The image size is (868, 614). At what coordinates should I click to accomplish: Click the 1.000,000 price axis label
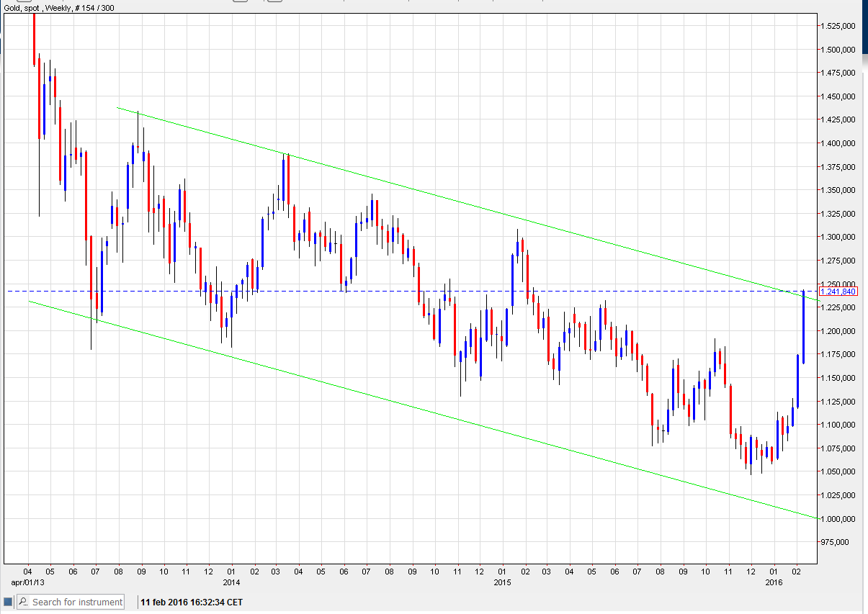point(838,519)
